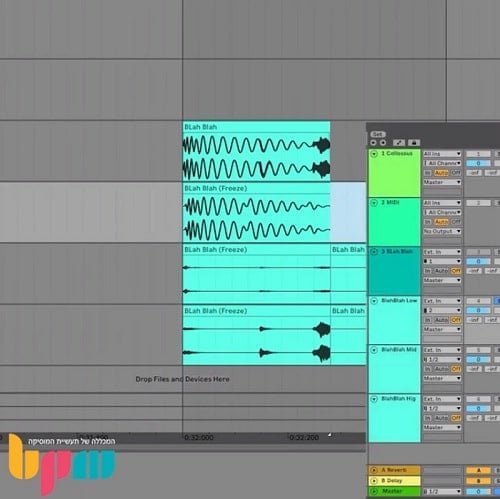Select the A Reverb return track name
Image resolution: width=500 pixels, height=499 pixels.
[394, 470]
